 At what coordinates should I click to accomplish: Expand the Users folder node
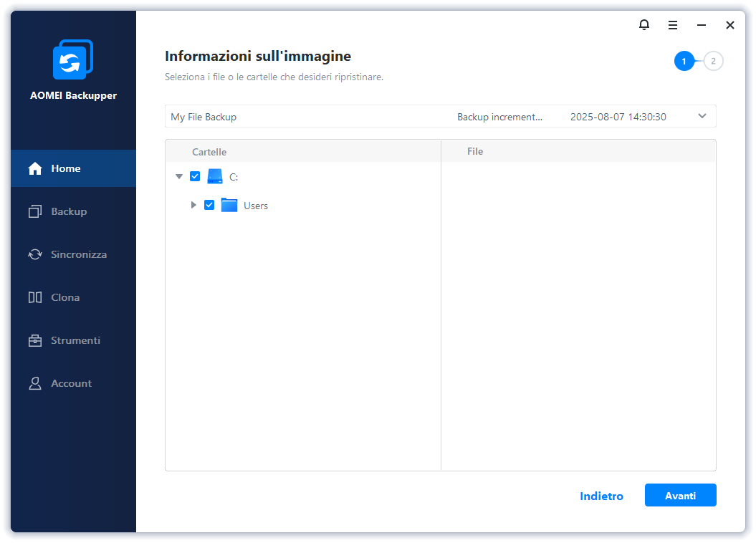[x=193, y=205]
